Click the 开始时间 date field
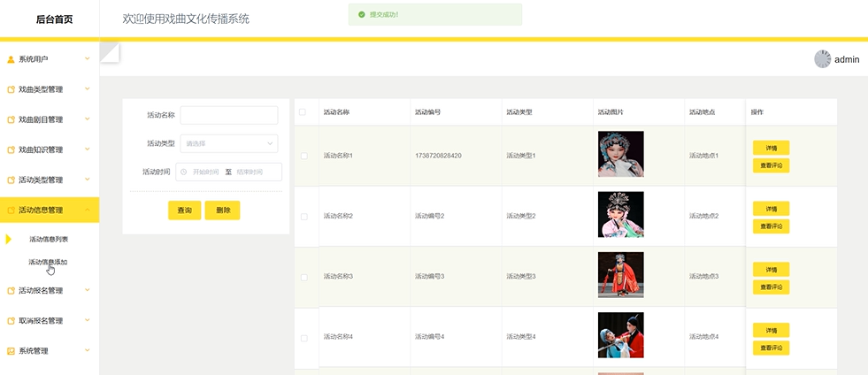Screen dimensions: 868x375 205,172
